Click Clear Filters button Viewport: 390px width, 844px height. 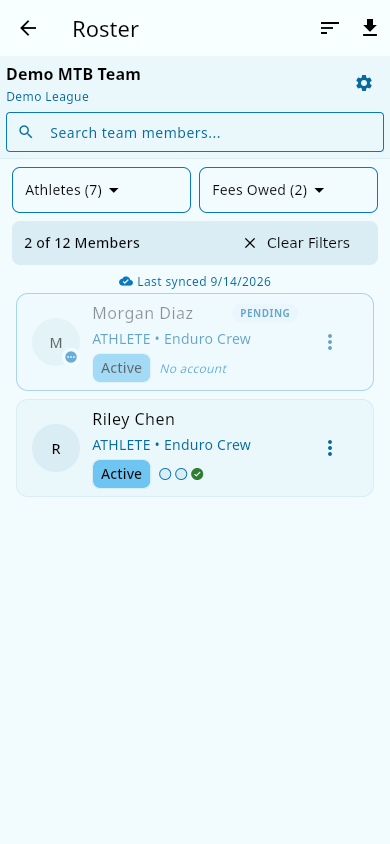pos(296,243)
